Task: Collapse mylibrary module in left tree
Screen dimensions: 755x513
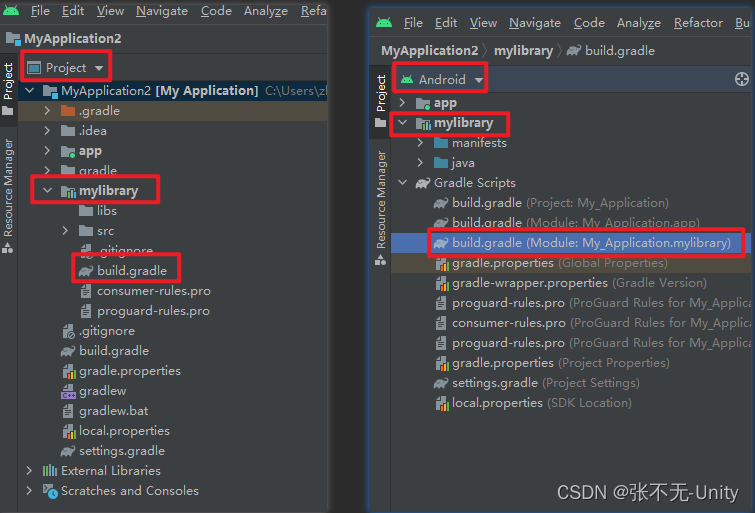Action: pyautogui.click(x=47, y=191)
